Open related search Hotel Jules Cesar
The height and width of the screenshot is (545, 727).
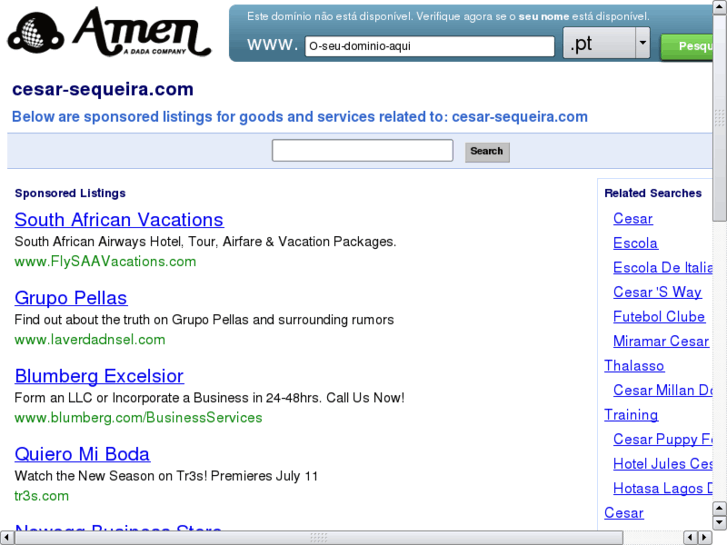tap(663, 464)
